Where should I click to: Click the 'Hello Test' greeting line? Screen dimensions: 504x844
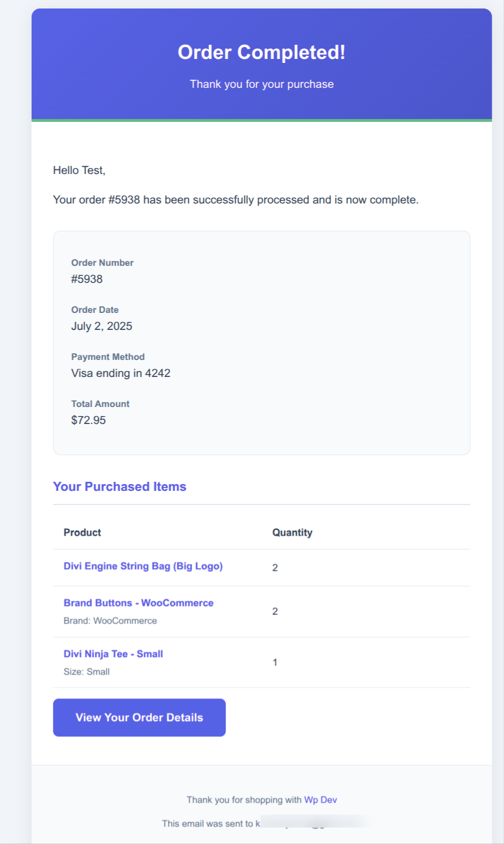coord(79,170)
